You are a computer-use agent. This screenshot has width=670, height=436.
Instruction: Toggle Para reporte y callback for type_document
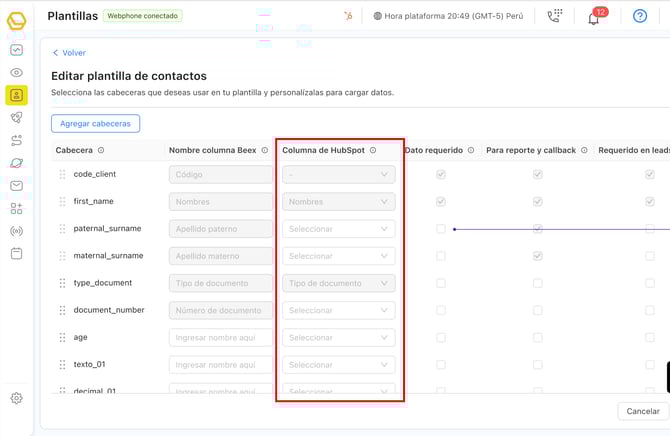[538, 283]
